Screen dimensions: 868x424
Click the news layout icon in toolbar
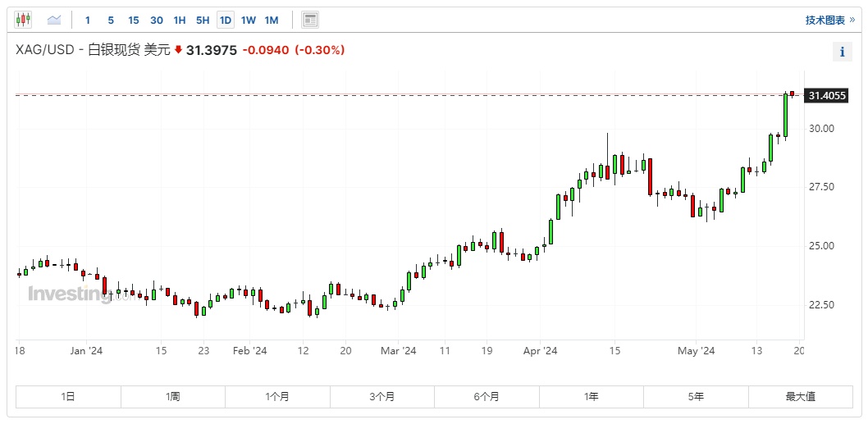(309, 20)
